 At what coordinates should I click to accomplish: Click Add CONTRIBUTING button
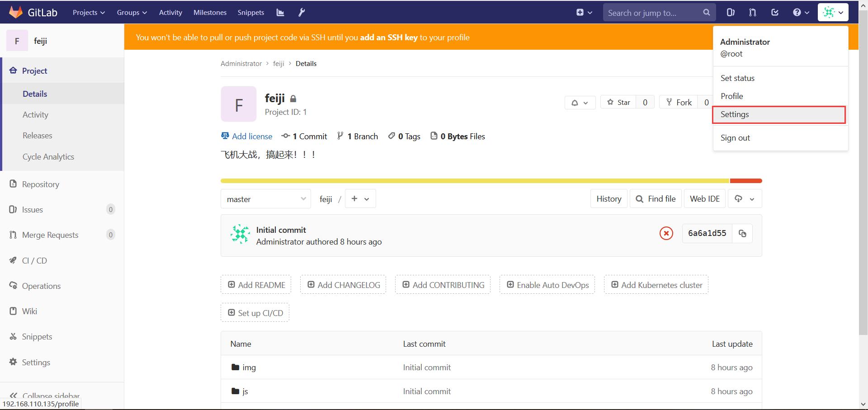coord(443,285)
